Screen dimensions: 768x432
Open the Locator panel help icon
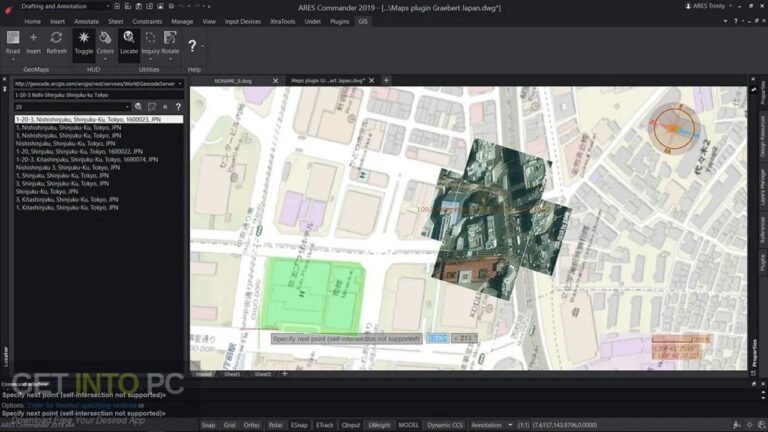pyautogui.click(x=178, y=106)
